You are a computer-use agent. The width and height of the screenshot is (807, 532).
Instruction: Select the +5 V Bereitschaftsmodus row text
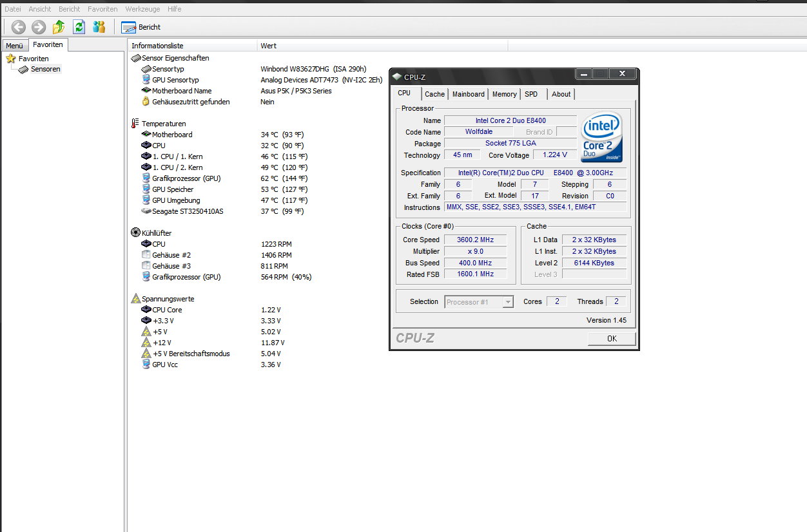(191, 354)
